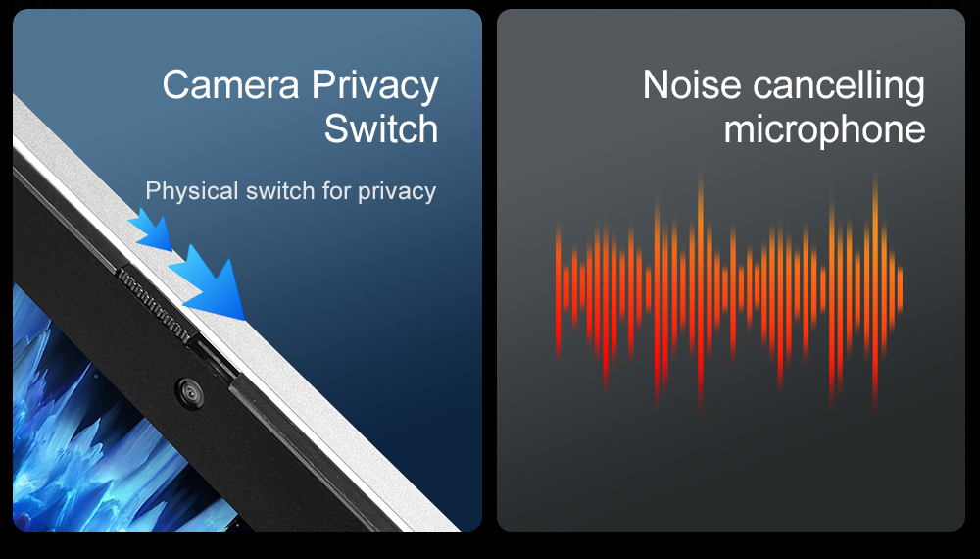
Task: Click the webcam lens on the bezel
Action: pos(189,392)
